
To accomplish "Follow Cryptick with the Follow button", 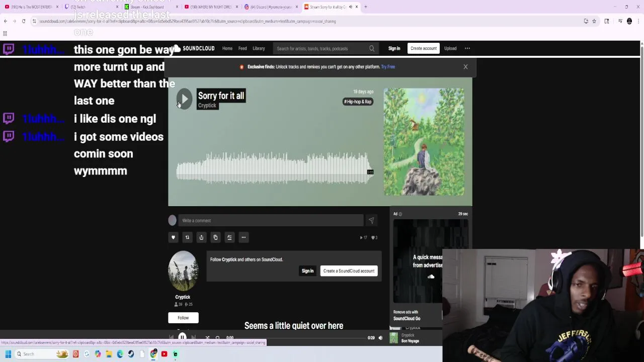I will point(183,318).
